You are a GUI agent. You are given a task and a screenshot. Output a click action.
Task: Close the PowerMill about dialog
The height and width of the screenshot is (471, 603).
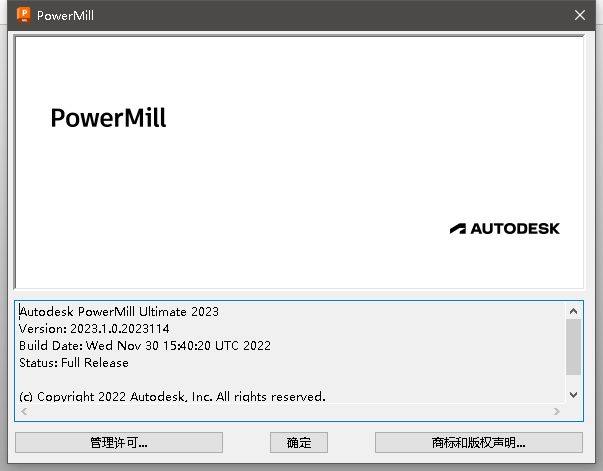[x=580, y=15]
